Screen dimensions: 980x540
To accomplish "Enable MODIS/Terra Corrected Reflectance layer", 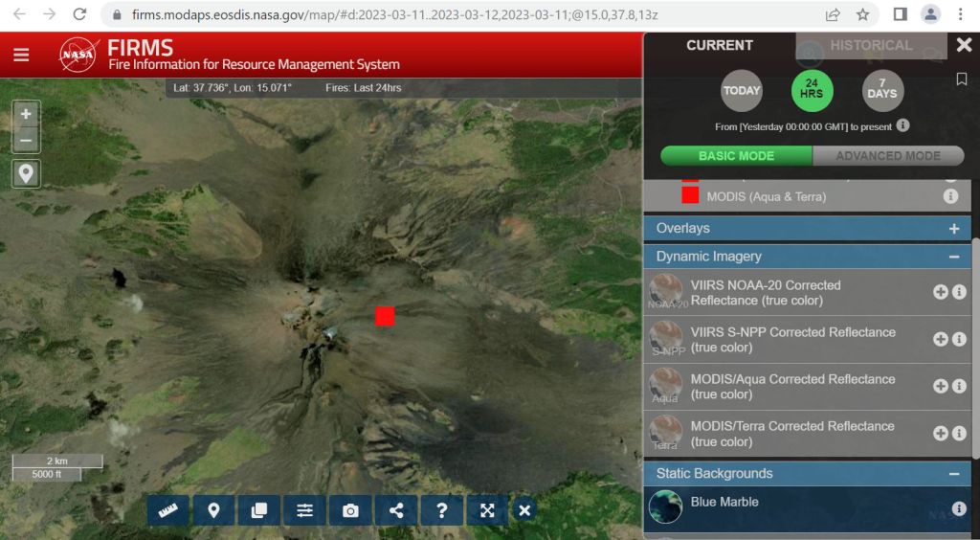I will click(x=941, y=434).
